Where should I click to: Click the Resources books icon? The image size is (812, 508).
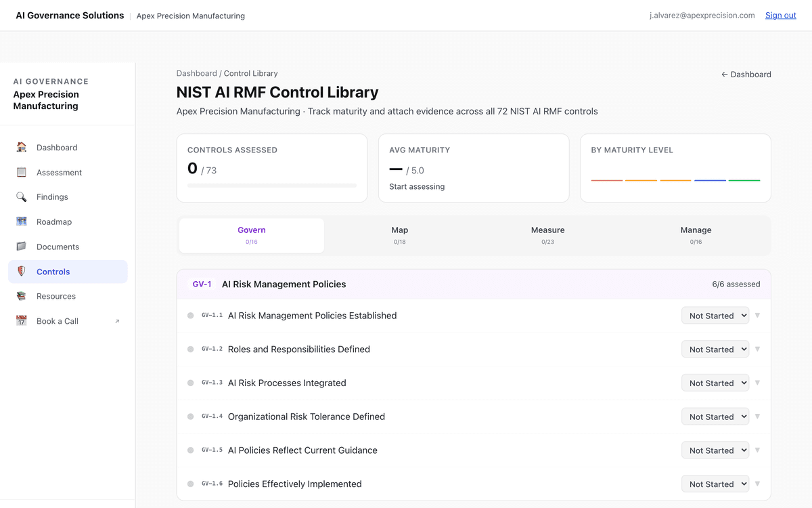click(22, 296)
